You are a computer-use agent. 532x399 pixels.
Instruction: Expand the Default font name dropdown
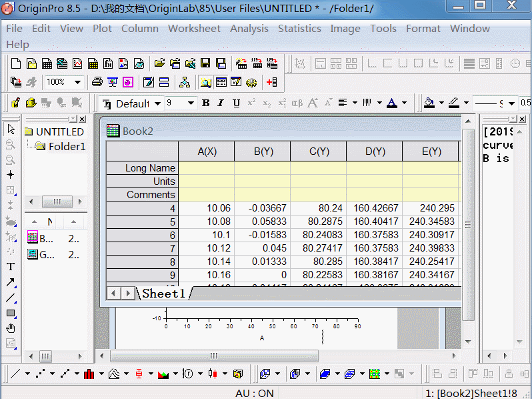pos(158,103)
